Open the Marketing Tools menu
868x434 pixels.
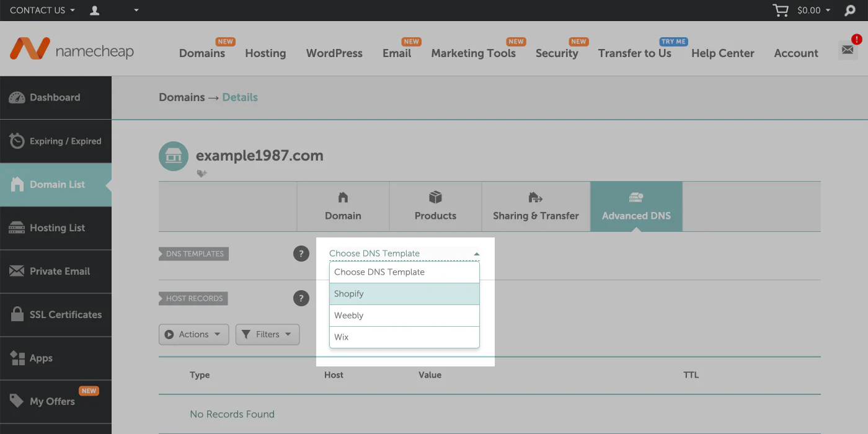474,53
